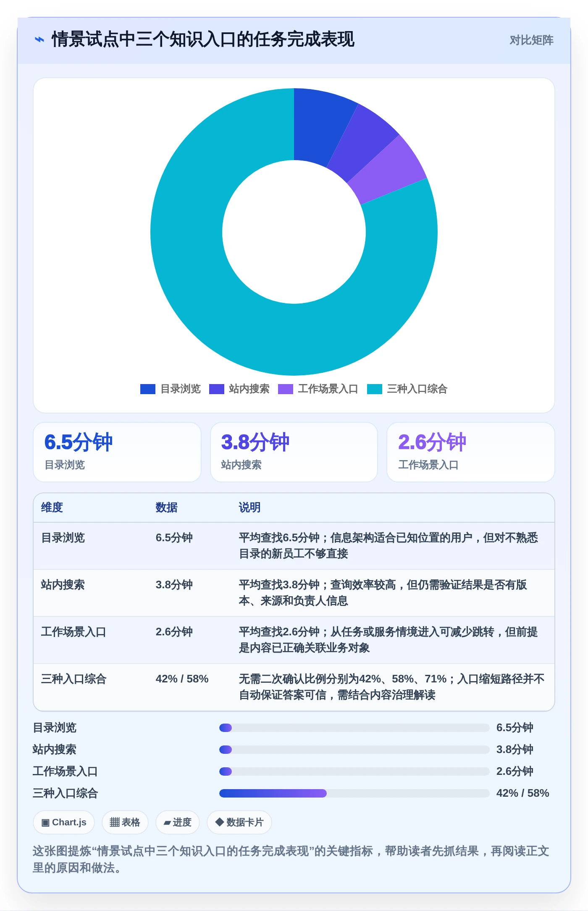Toggle the 三种入口综合 legend color box
This screenshot has height=911, width=588.
(374, 389)
